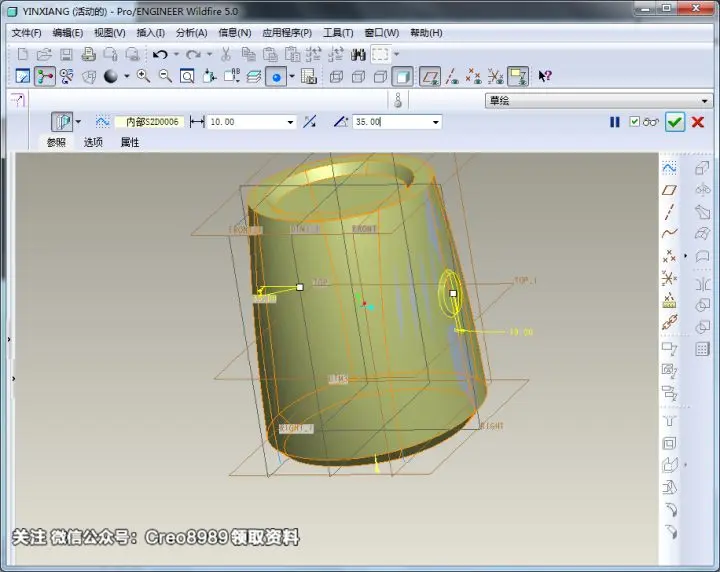Toggle datum plane display button

click(430, 77)
